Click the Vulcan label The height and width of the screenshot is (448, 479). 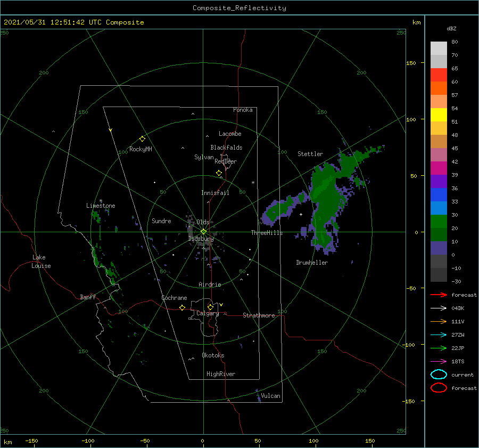coord(271,396)
